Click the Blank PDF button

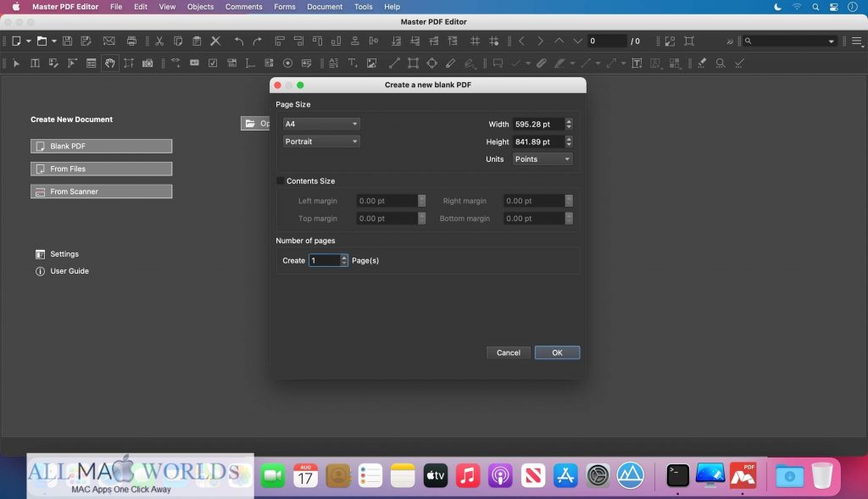click(102, 146)
